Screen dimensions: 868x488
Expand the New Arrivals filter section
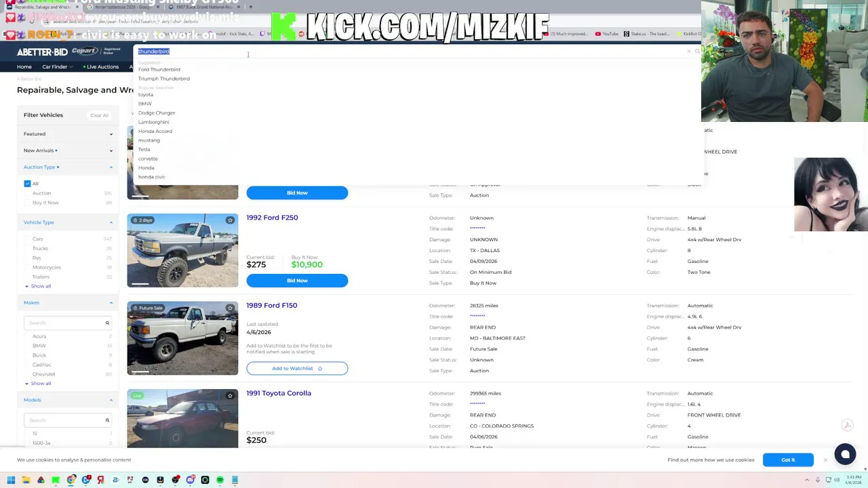tap(68, 150)
